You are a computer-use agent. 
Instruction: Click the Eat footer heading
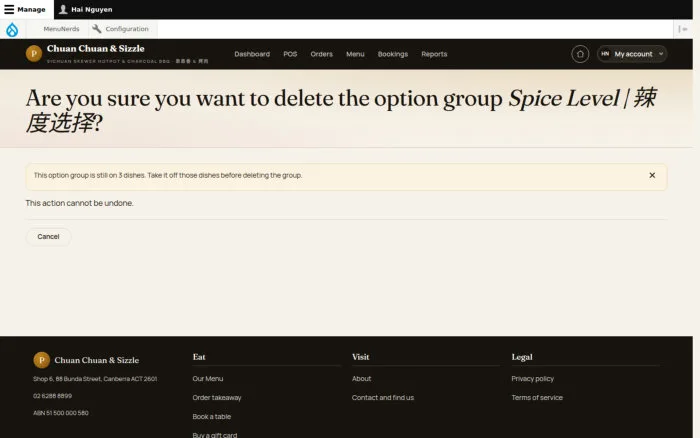pyautogui.click(x=199, y=357)
